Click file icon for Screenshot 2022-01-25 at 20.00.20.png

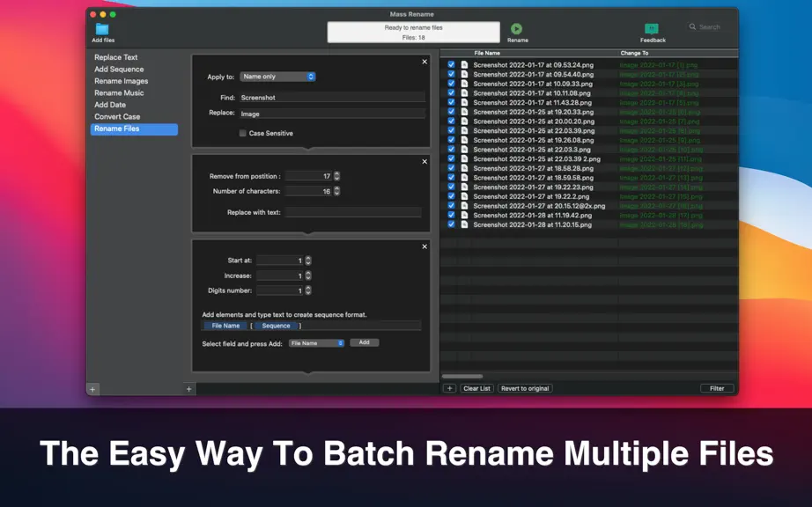(x=464, y=121)
